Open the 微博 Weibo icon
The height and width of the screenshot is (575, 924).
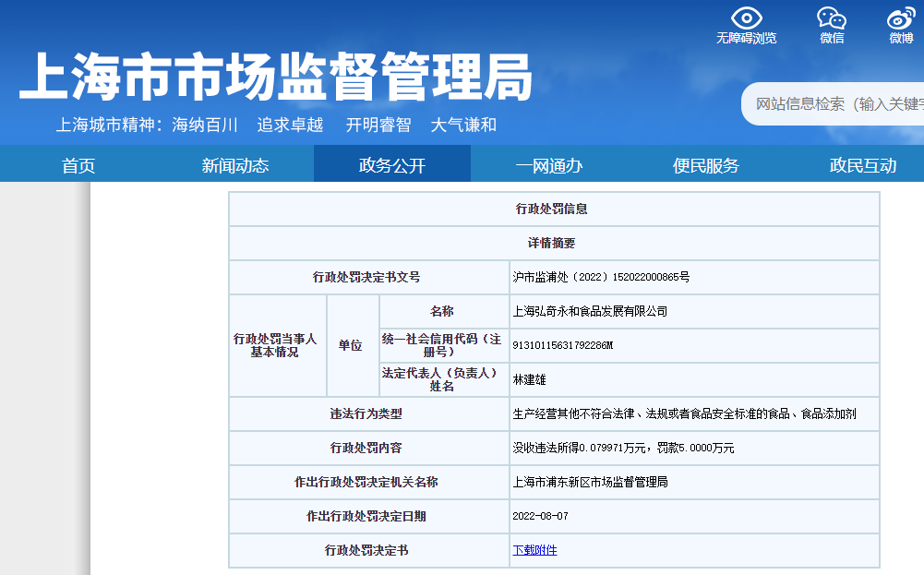click(x=901, y=18)
